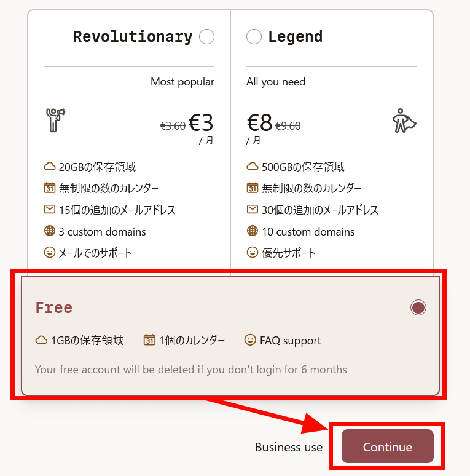
Task: Click the calendar icon in Free plan
Action: [149, 340]
